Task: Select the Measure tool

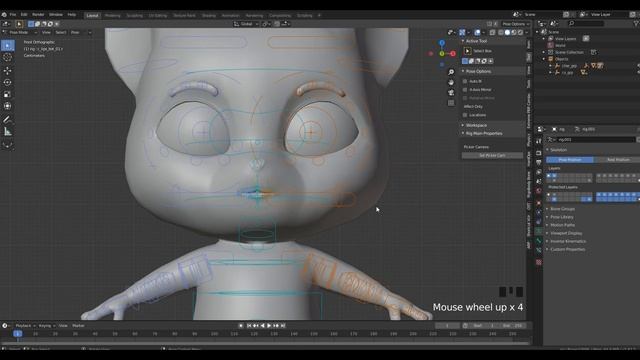Action: (x=7, y=132)
